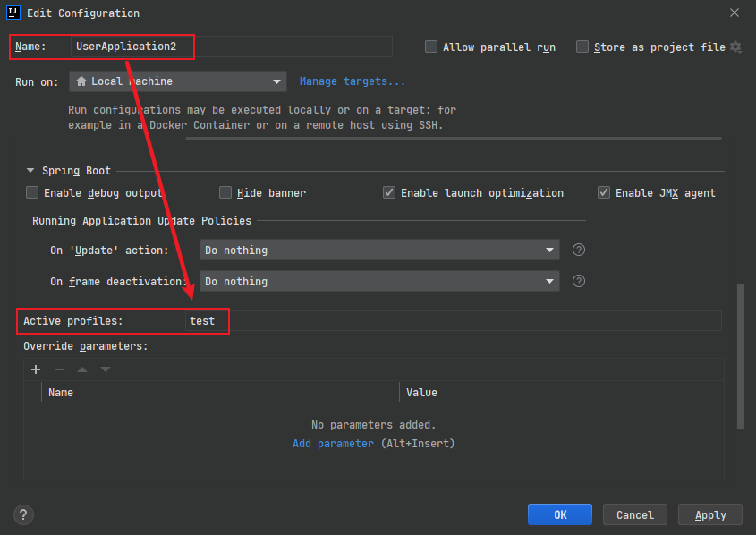Screen dimensions: 756x535
Task: Open the help question mark button
Action: coord(24,514)
